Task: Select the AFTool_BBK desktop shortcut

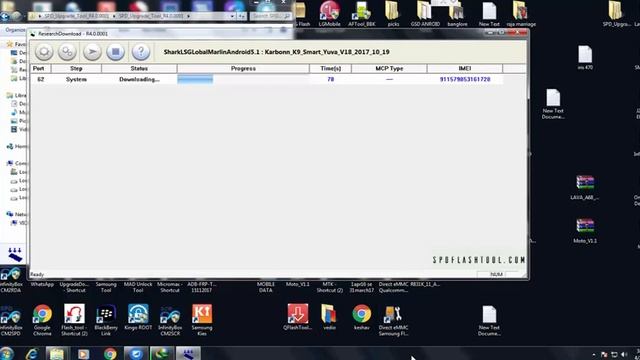Action: tap(362, 14)
